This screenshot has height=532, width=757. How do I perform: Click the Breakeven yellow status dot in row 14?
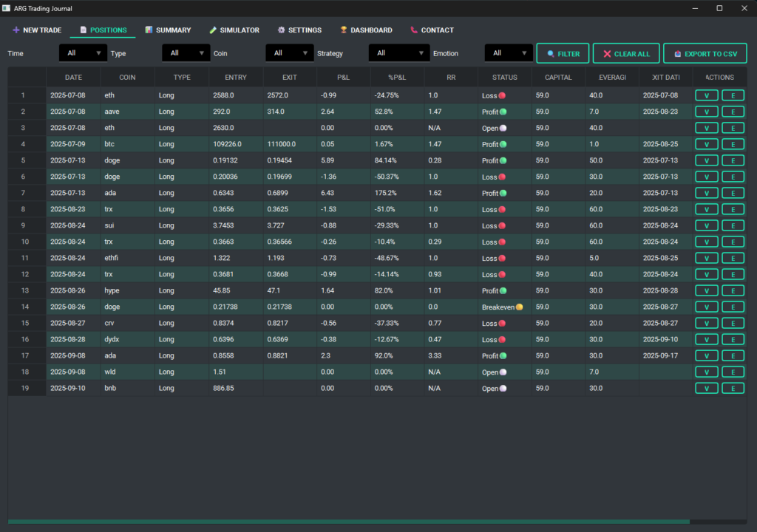[519, 307]
